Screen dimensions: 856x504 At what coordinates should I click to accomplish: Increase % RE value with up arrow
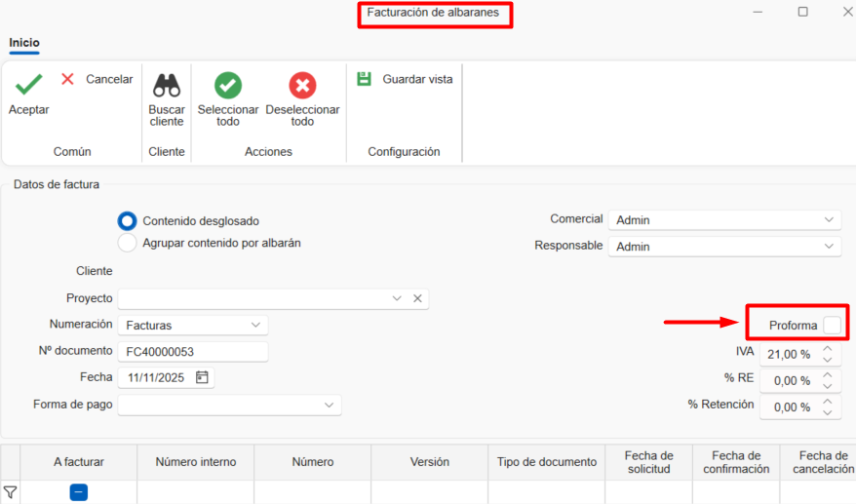(x=828, y=375)
